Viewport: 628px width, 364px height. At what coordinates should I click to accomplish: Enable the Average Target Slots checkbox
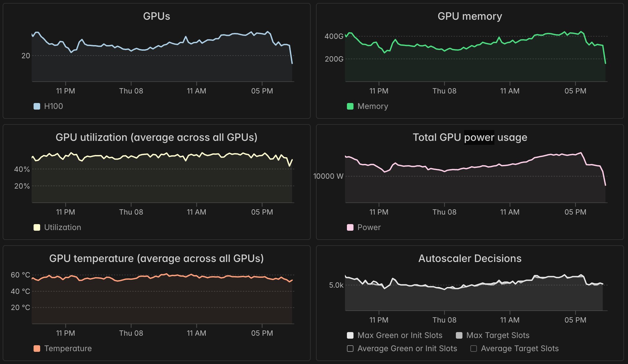[473, 348]
